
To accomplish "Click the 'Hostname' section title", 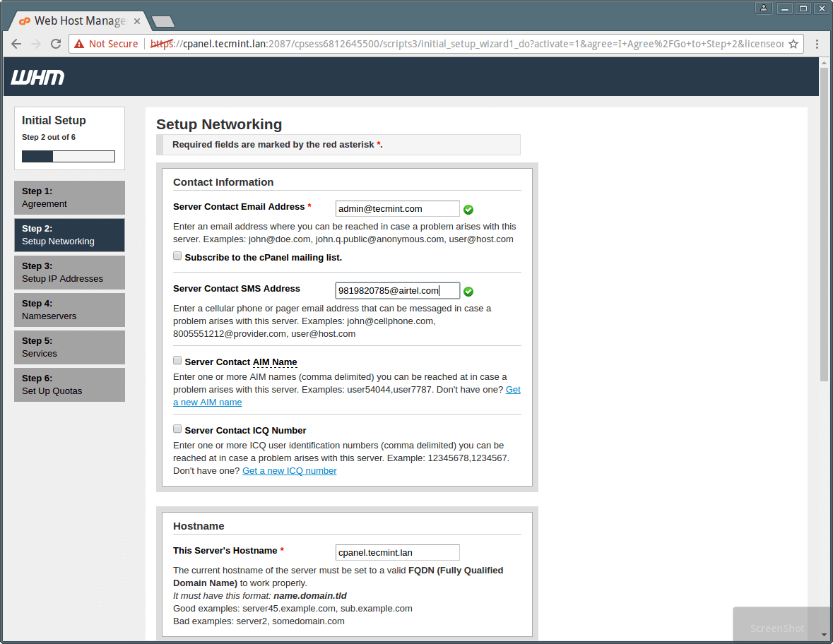I will (x=199, y=526).
